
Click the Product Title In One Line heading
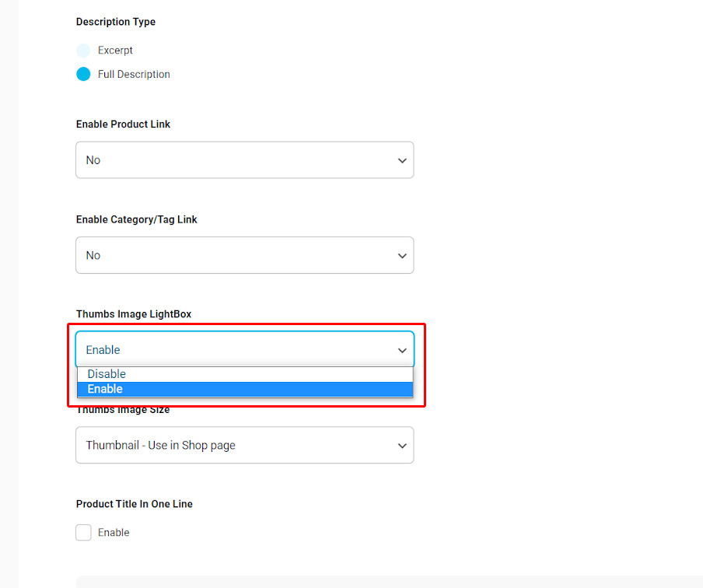[135, 504]
